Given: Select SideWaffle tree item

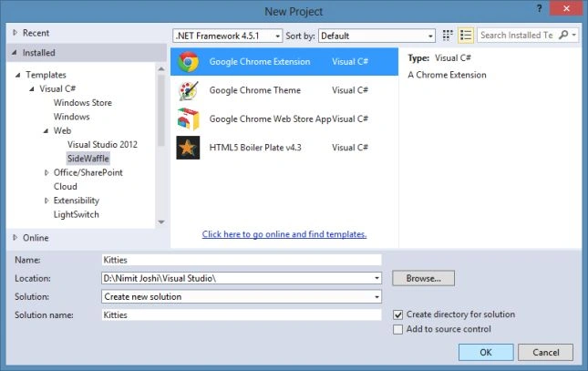Looking at the screenshot, I should coord(88,159).
